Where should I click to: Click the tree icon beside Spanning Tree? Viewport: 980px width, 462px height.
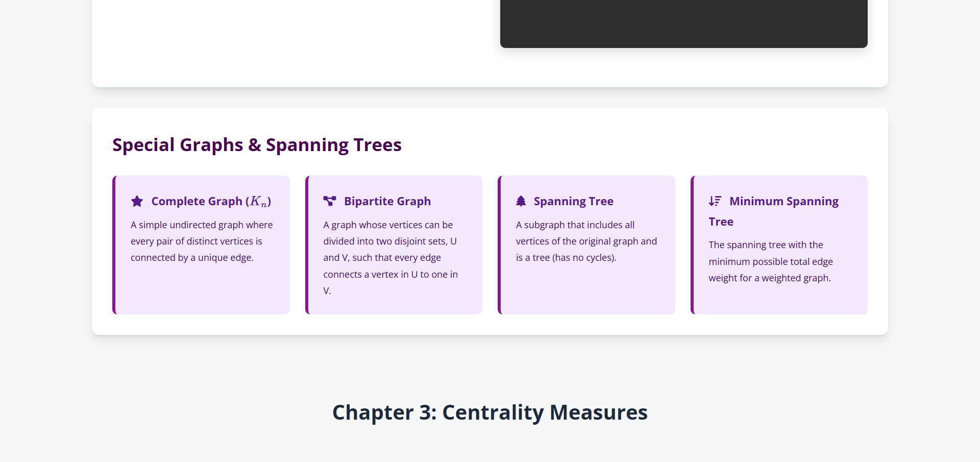[x=521, y=201]
